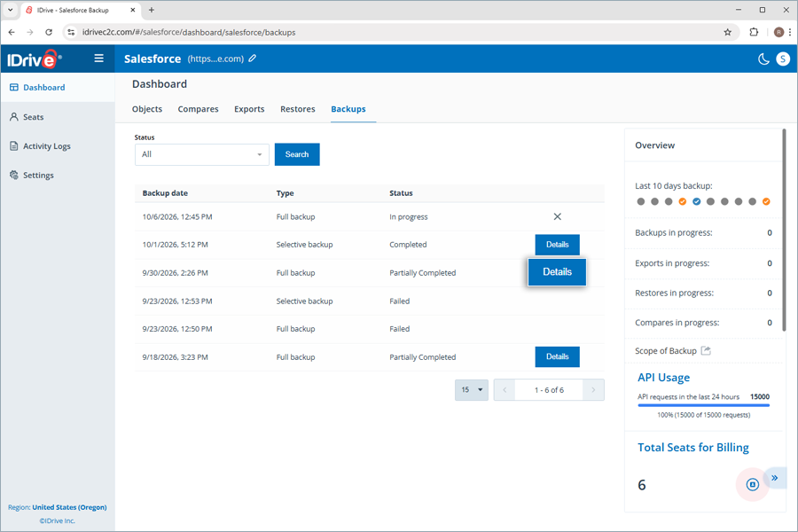Select the Backups tab
Screen dimensions: 798x532
348,109
